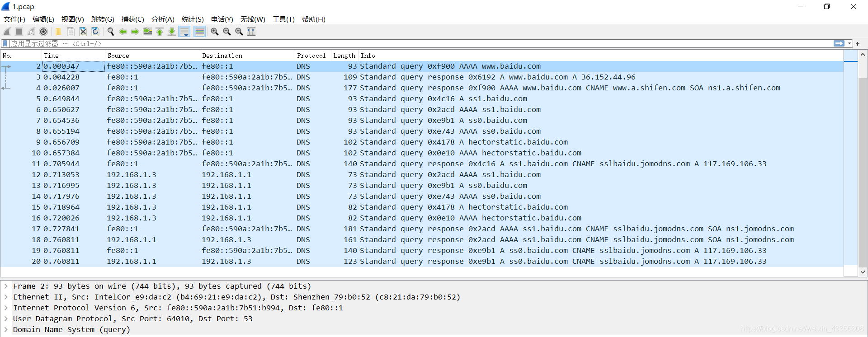Sort by the Source column header
The image size is (868, 337).
[x=152, y=56]
